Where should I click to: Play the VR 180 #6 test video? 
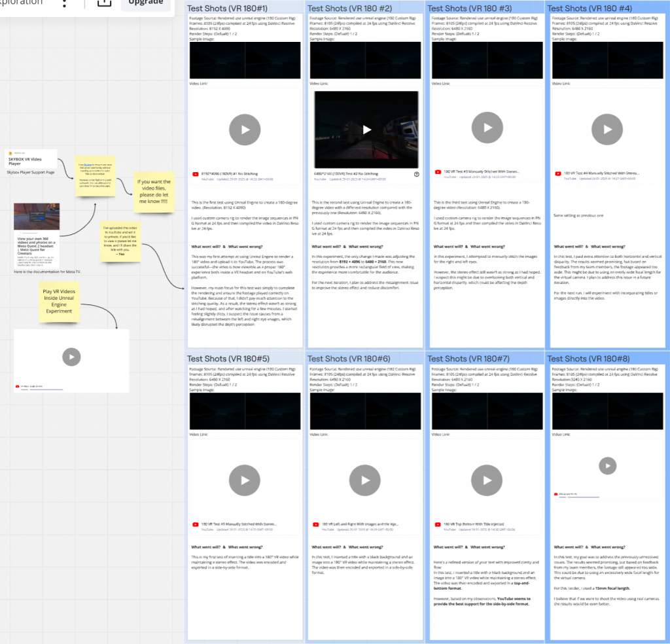pyautogui.click(x=365, y=480)
